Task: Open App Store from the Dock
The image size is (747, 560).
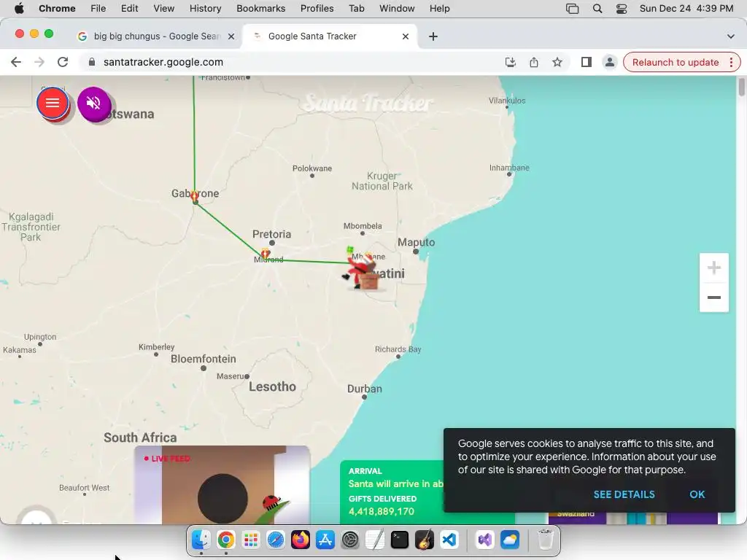Action: point(325,540)
